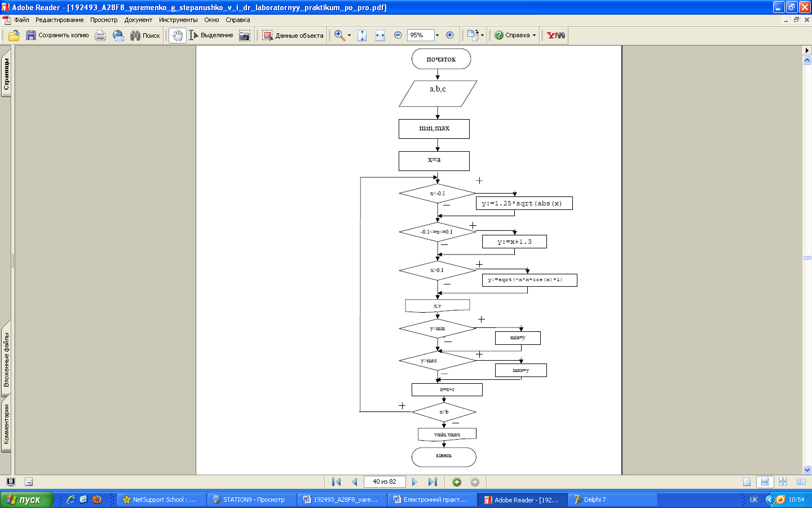Launch Firefox from quick launch
Screen dimensions: 812x508
click(97, 500)
